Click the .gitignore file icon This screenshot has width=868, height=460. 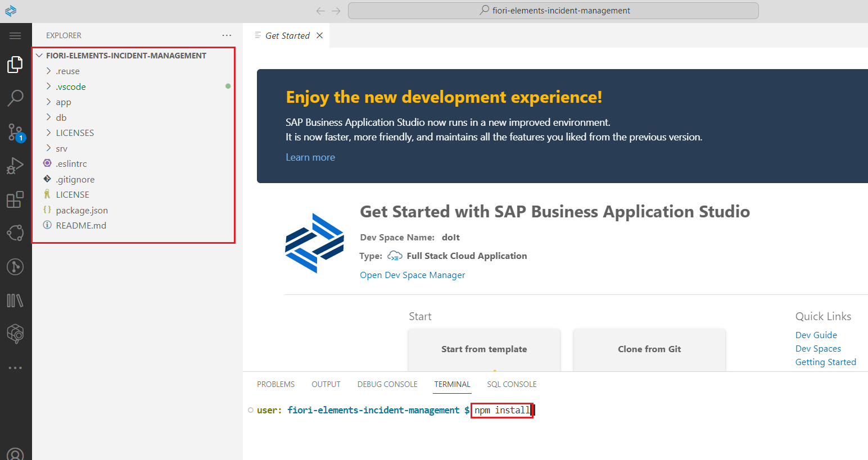(47, 179)
